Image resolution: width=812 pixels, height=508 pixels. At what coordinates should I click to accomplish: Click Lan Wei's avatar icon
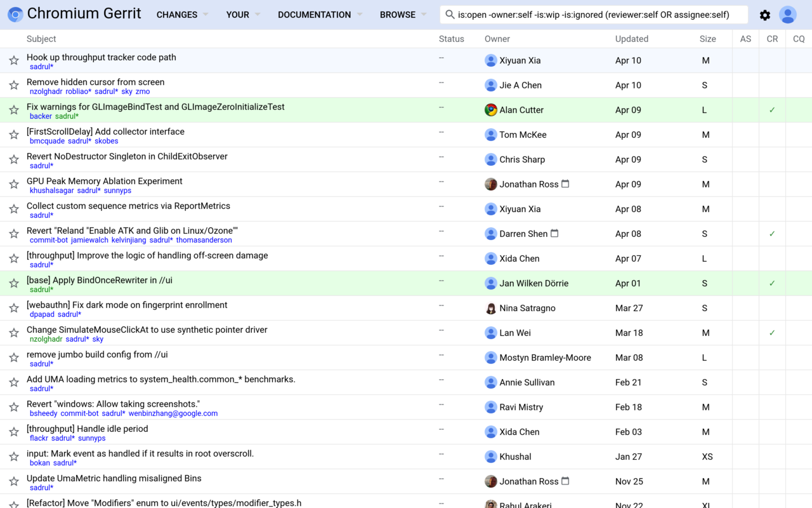pyautogui.click(x=490, y=333)
